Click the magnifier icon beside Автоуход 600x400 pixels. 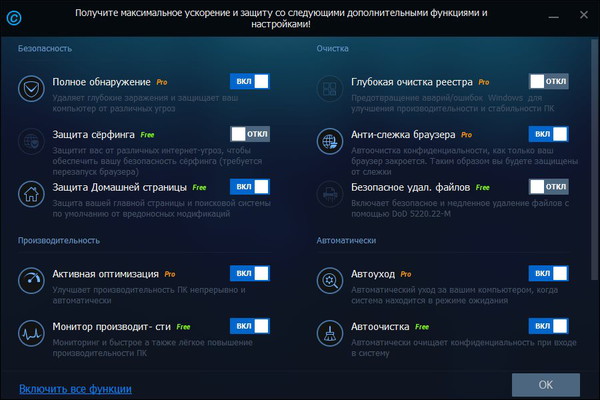coord(330,280)
